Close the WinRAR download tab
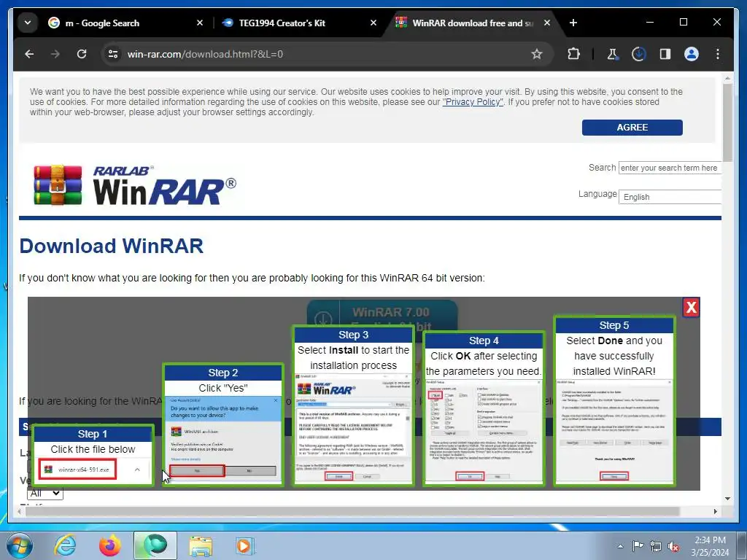This screenshot has height=560, width=747. (x=547, y=23)
